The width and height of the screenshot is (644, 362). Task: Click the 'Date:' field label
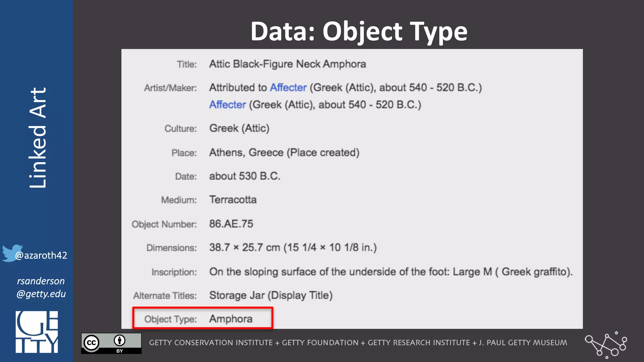(186, 176)
